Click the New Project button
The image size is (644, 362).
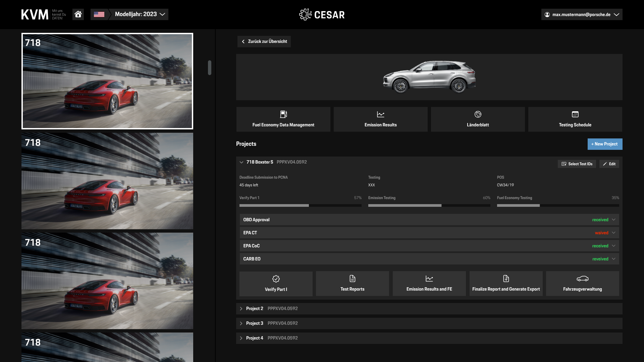[605, 144]
